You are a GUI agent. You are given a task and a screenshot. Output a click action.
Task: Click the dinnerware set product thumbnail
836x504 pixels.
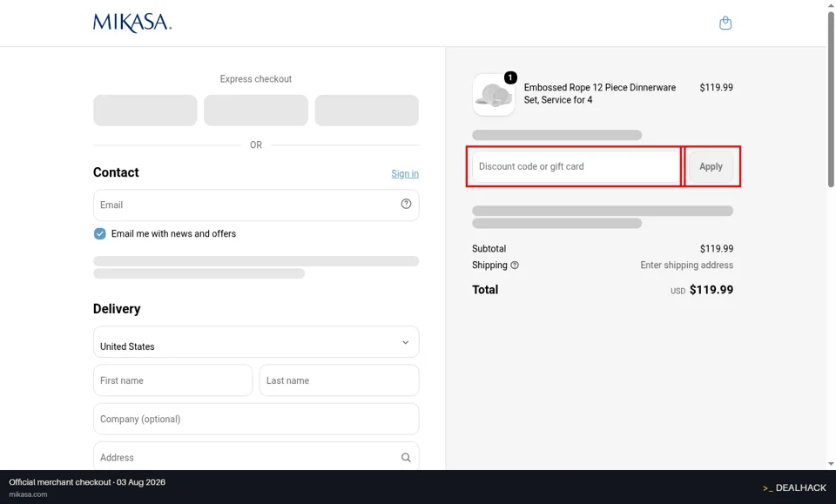493,95
